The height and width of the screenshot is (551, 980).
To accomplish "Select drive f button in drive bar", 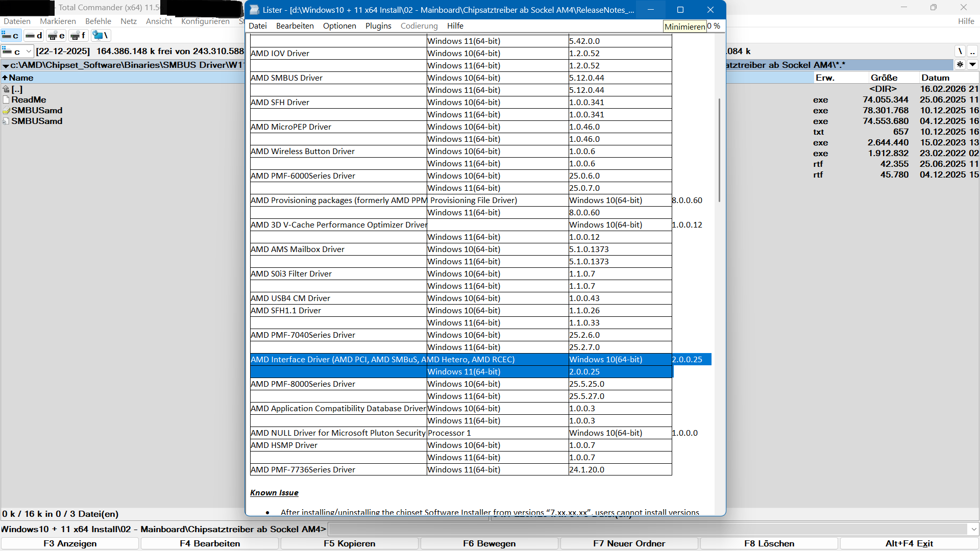I will pos(78,35).
